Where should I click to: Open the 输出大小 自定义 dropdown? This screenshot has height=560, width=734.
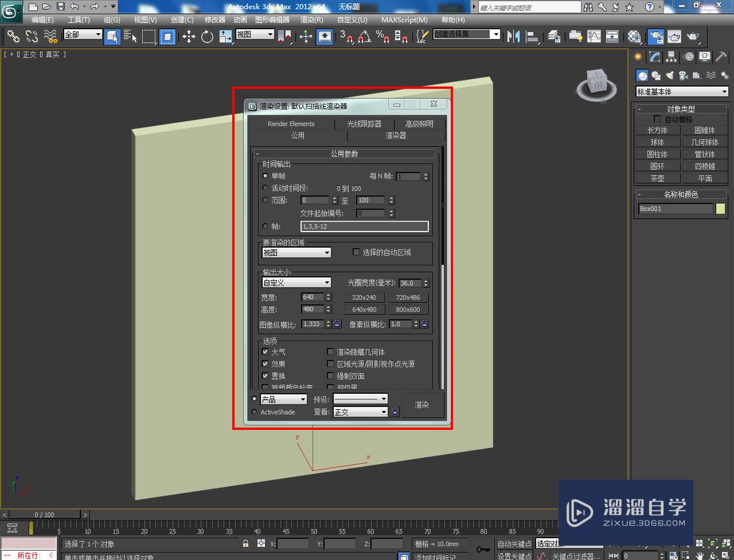click(296, 283)
